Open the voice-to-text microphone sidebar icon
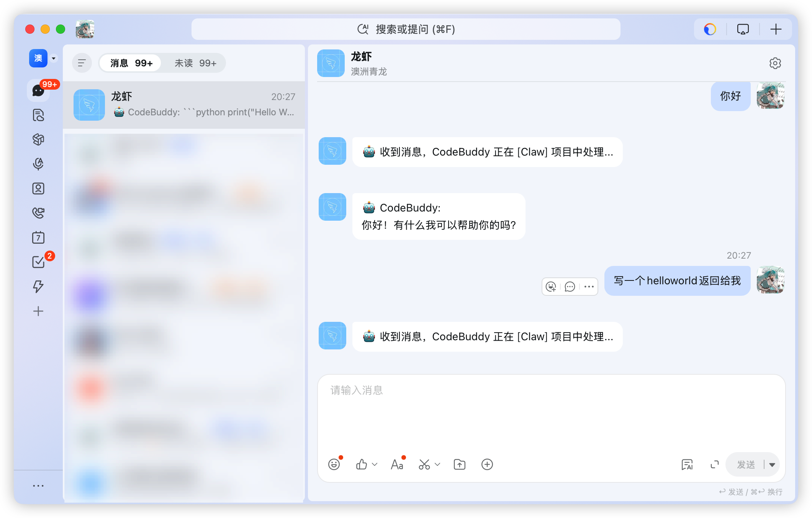812x518 pixels. click(38, 164)
